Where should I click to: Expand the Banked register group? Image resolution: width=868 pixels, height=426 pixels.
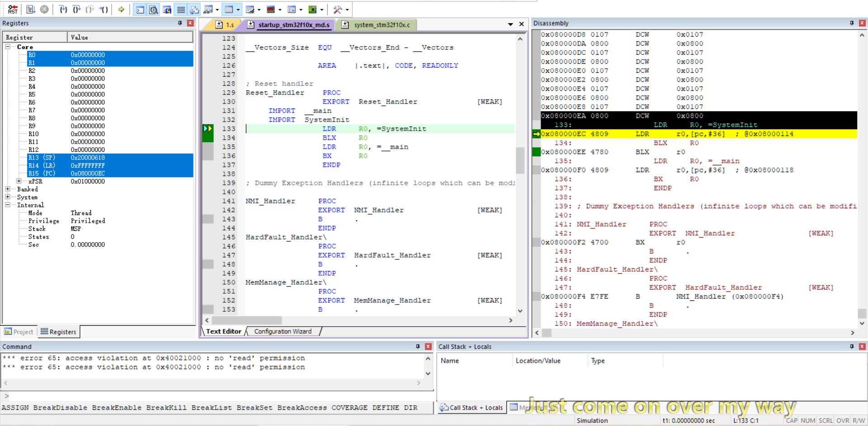8,189
